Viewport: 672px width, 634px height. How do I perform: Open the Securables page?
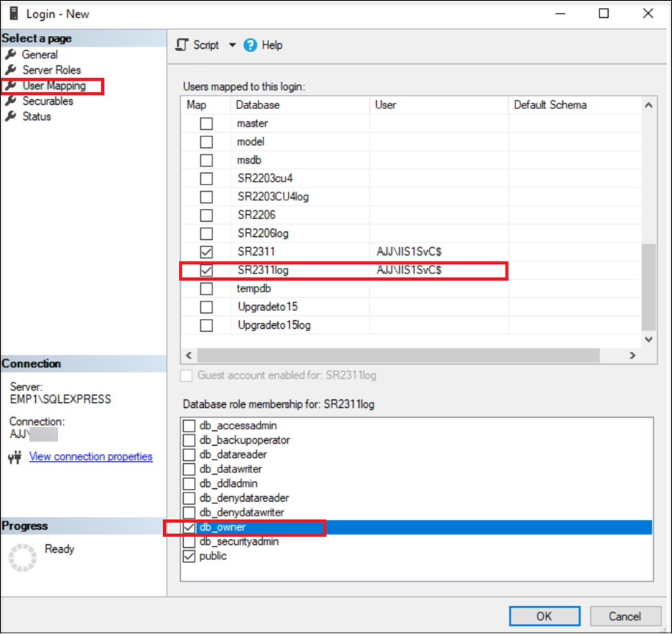48,101
